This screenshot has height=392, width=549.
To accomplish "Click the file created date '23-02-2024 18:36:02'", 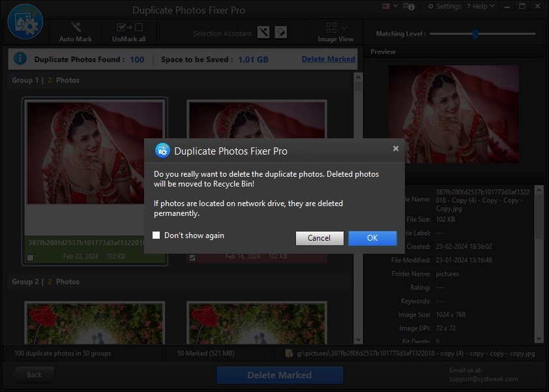I will (464, 247).
